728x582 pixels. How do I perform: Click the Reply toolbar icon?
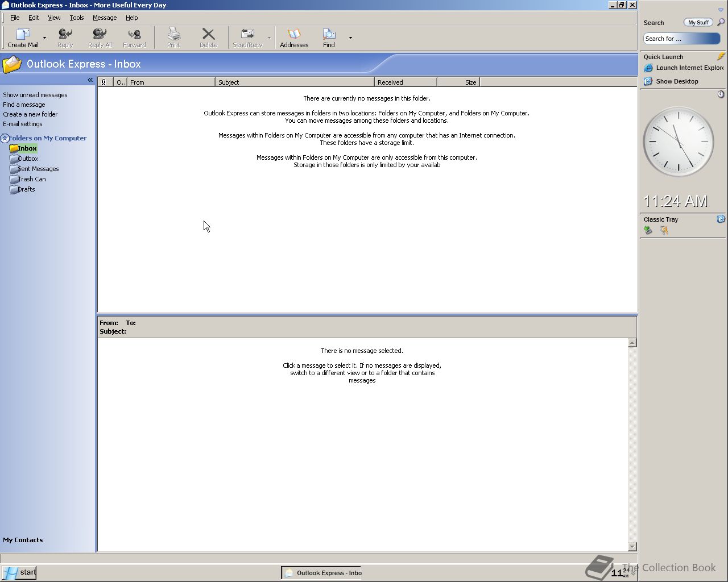[x=65, y=35]
